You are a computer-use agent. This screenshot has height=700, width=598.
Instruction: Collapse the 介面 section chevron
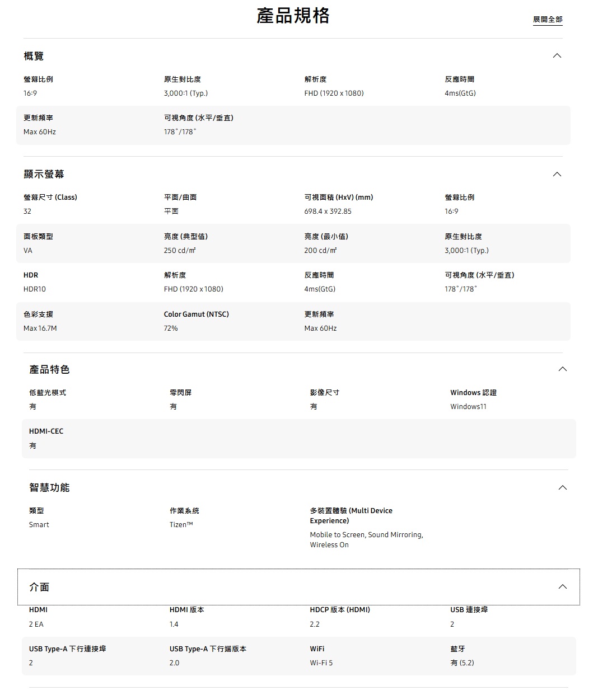tap(562, 587)
